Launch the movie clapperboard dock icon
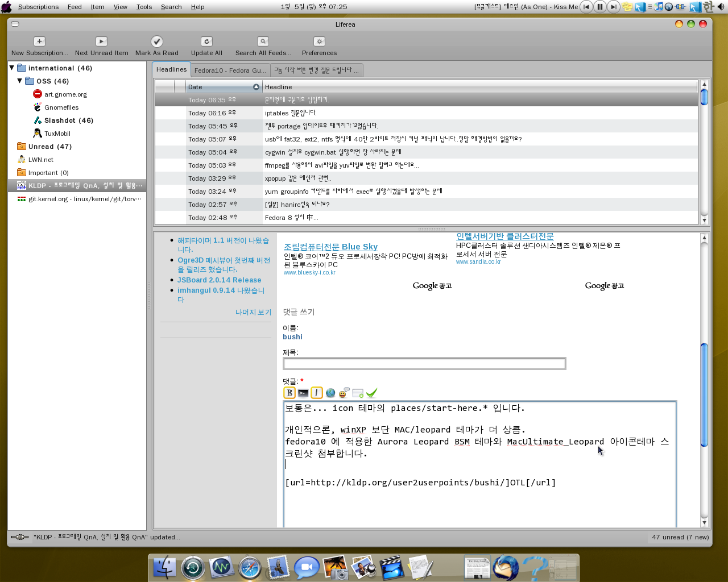Image resolution: width=728 pixels, height=582 pixels. pyautogui.click(x=391, y=567)
